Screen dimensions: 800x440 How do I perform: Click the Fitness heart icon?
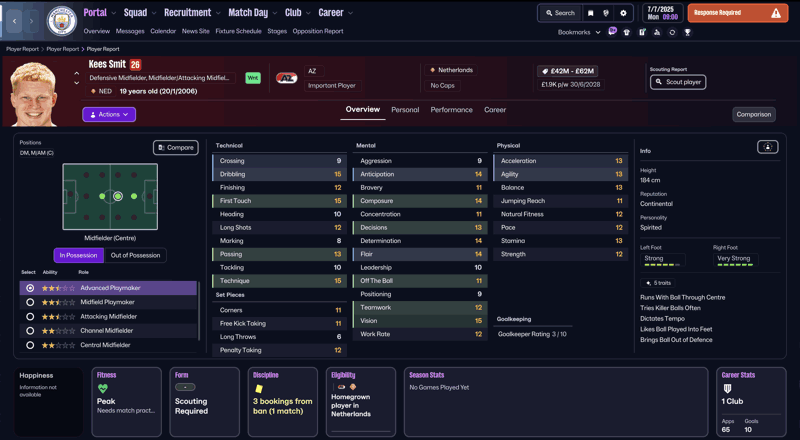pos(103,389)
